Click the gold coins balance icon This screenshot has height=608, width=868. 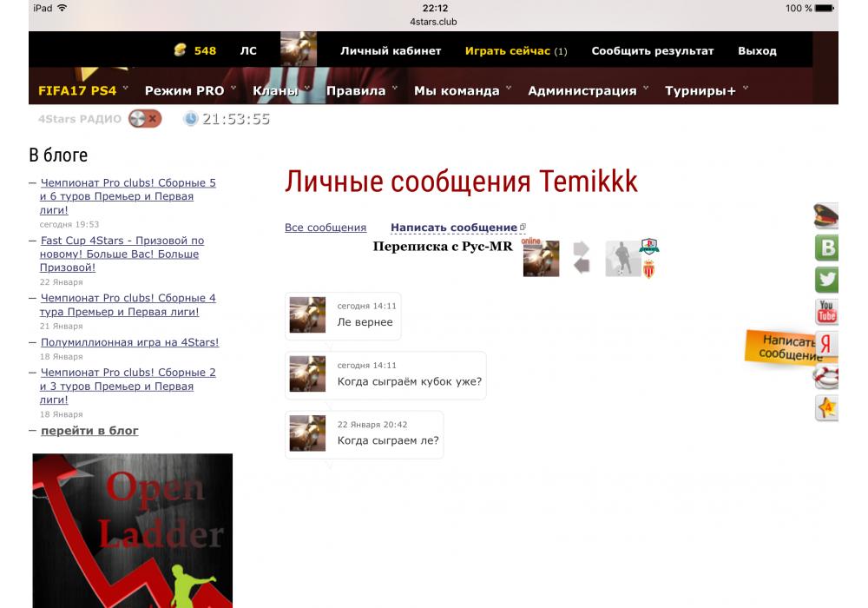coord(180,50)
